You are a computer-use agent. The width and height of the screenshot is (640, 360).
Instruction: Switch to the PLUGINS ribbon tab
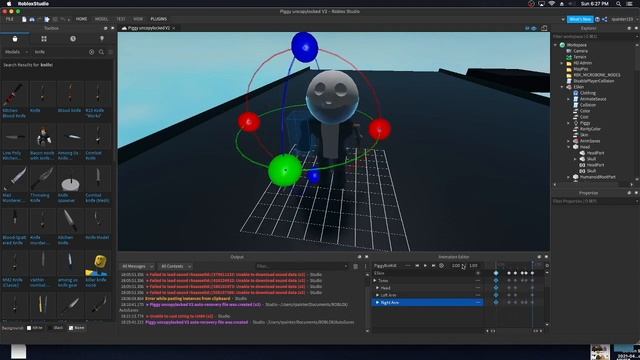click(159, 19)
